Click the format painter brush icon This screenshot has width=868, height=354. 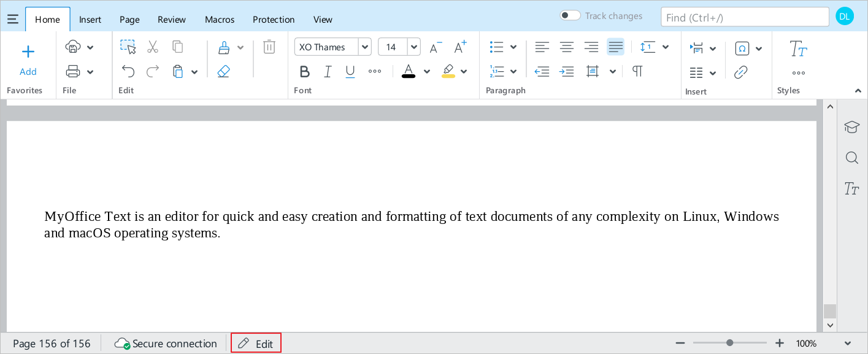[224, 47]
